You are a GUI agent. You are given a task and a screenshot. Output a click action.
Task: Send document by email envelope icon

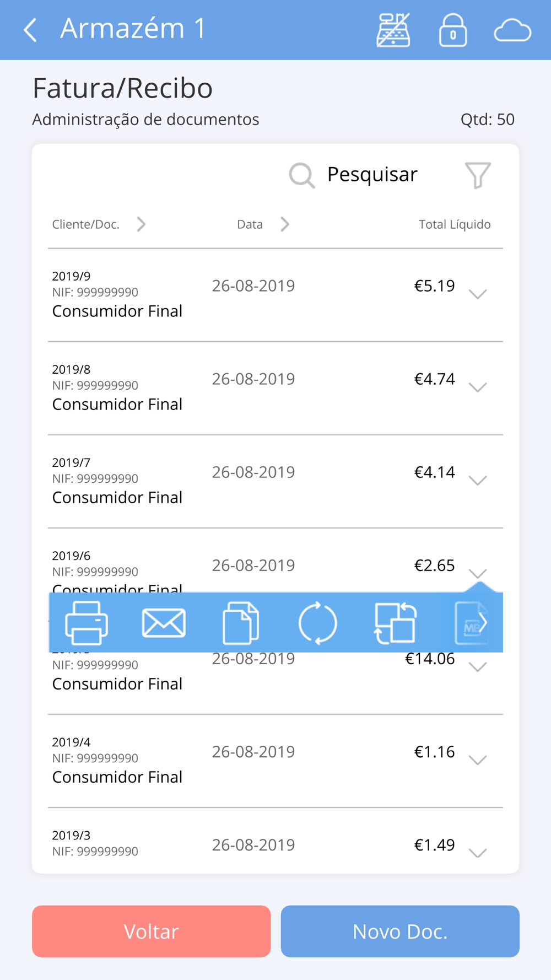click(x=164, y=623)
